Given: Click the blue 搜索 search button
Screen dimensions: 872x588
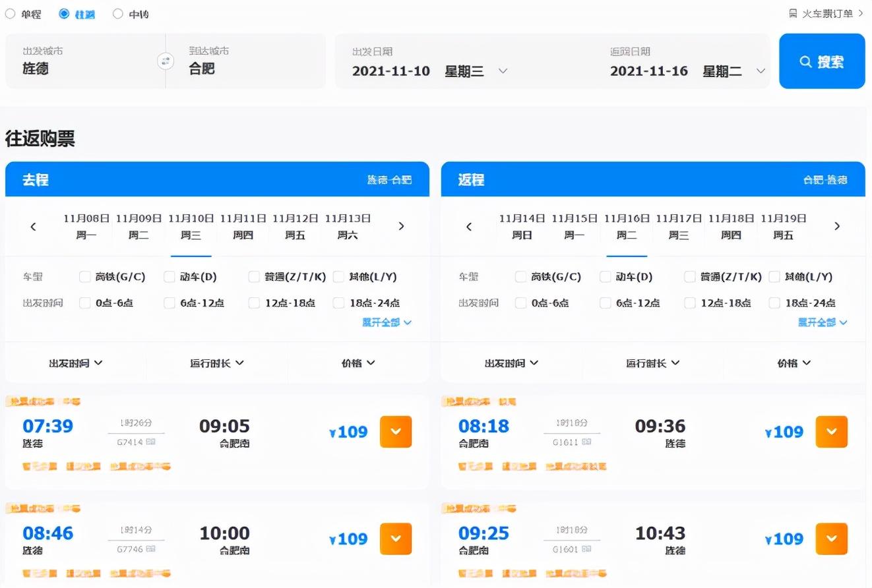Looking at the screenshot, I should coord(822,61).
